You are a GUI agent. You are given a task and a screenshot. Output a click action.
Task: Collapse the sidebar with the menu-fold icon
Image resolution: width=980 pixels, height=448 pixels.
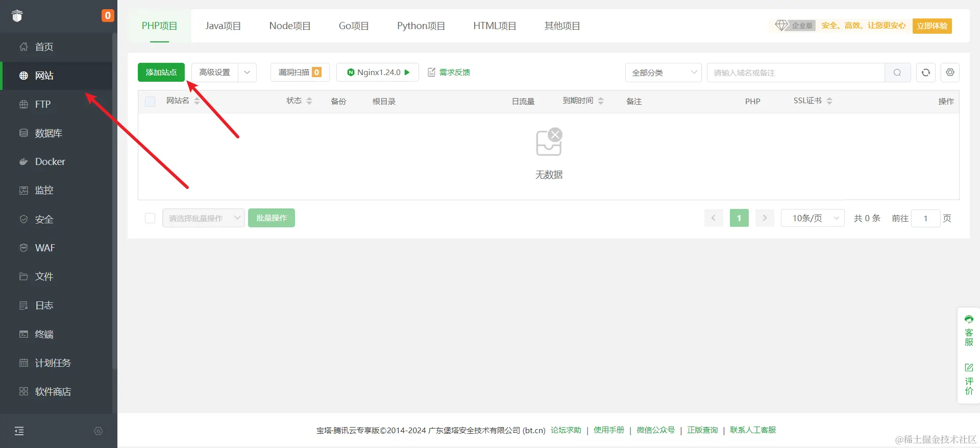pos(19,431)
